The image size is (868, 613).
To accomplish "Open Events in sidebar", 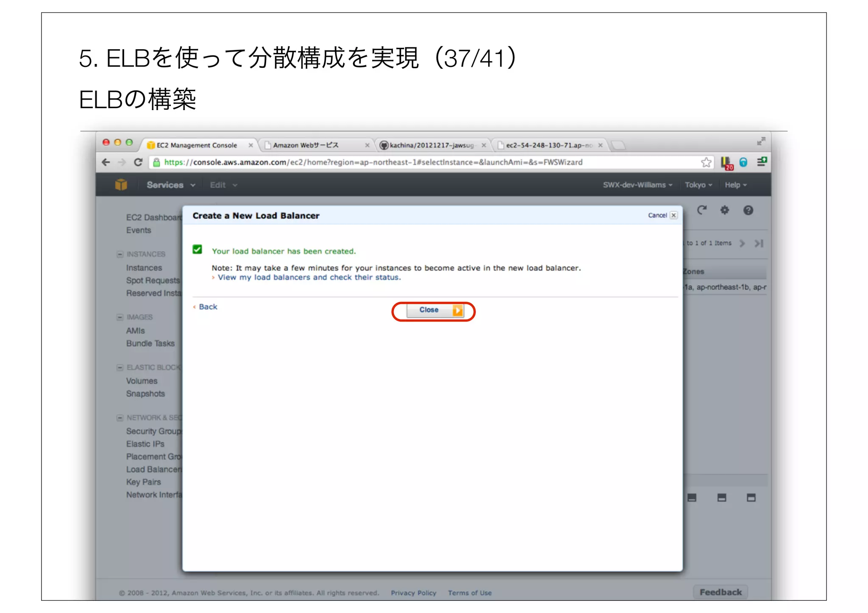I will [x=139, y=230].
